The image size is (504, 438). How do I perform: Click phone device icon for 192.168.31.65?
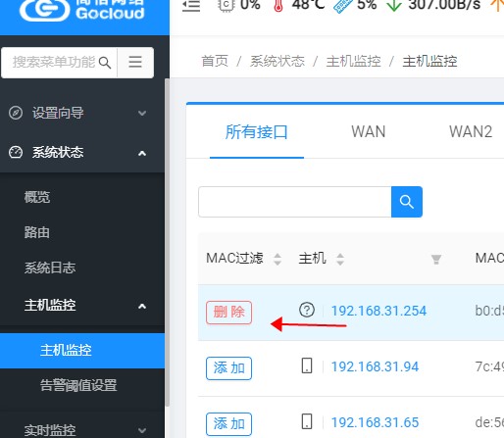[307, 421]
